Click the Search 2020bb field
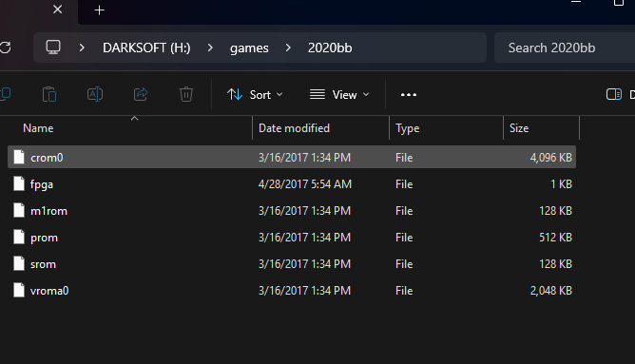The height and width of the screenshot is (364, 635). [565, 48]
